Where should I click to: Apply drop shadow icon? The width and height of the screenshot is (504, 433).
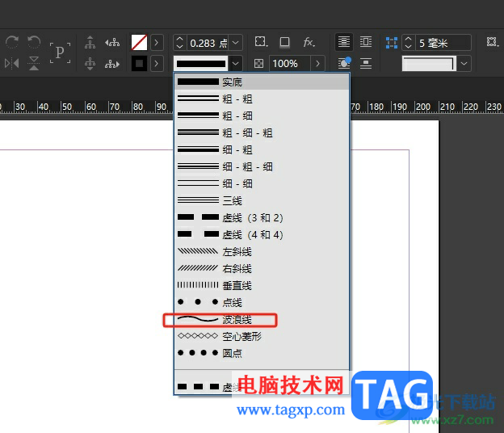pyautogui.click(x=284, y=43)
